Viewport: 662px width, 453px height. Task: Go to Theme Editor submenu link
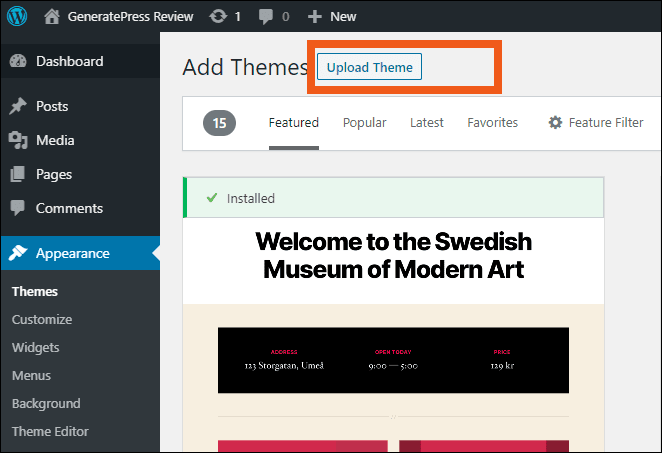tap(50, 431)
